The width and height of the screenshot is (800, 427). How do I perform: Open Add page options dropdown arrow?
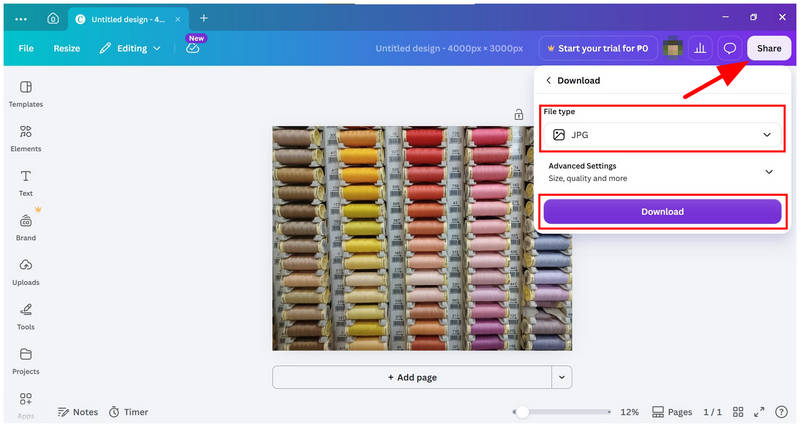[x=562, y=378]
